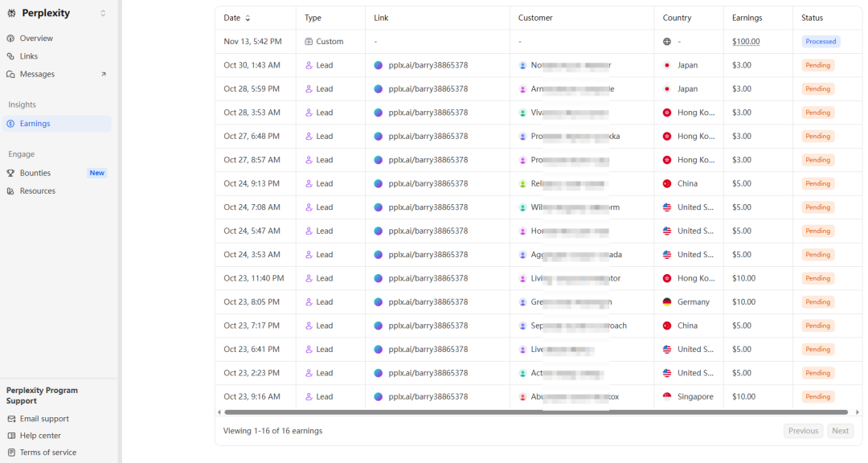Sort the table by Date column
868x463 pixels.
pos(237,18)
